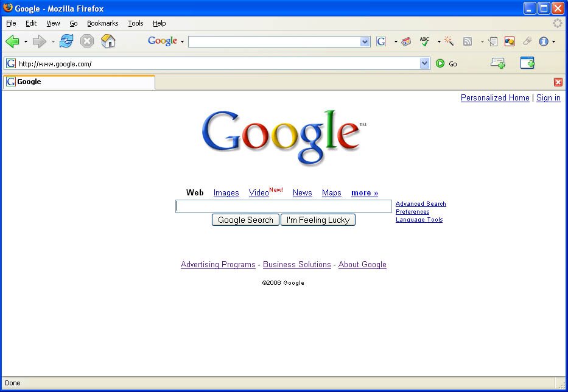Open the Images search section

click(226, 192)
